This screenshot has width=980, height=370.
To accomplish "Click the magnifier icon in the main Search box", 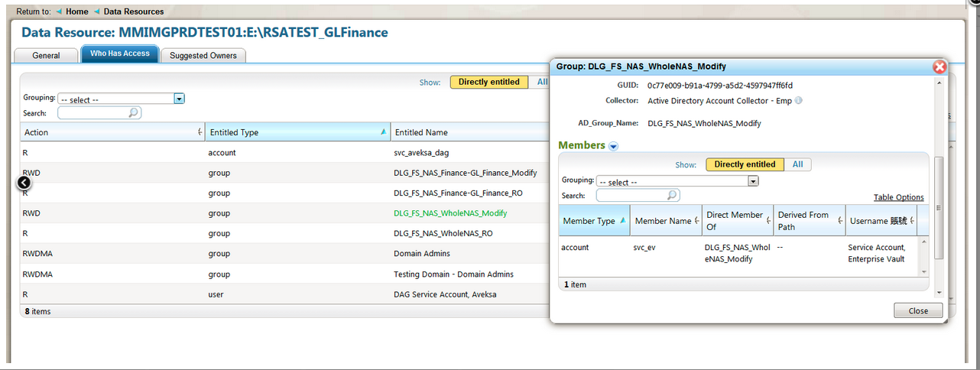I will [x=133, y=113].
